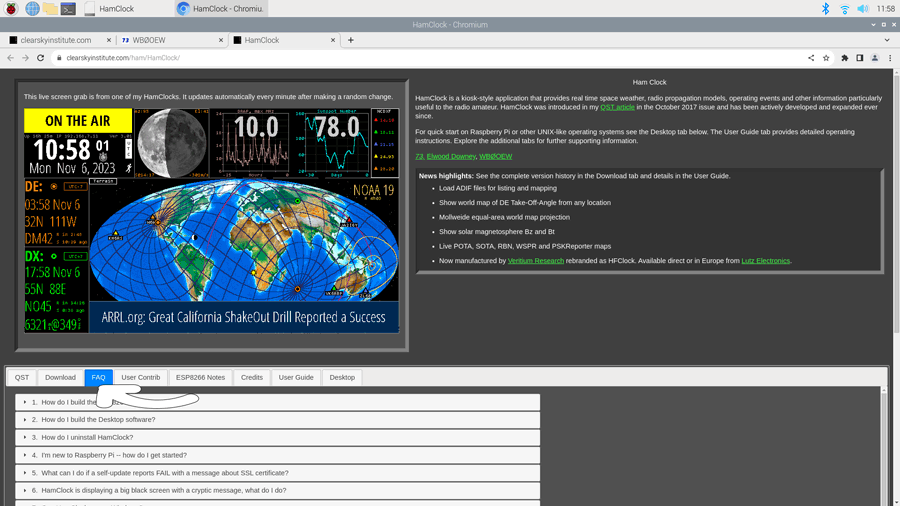Launch the terminal from the taskbar
The image size is (900, 506).
68,9
